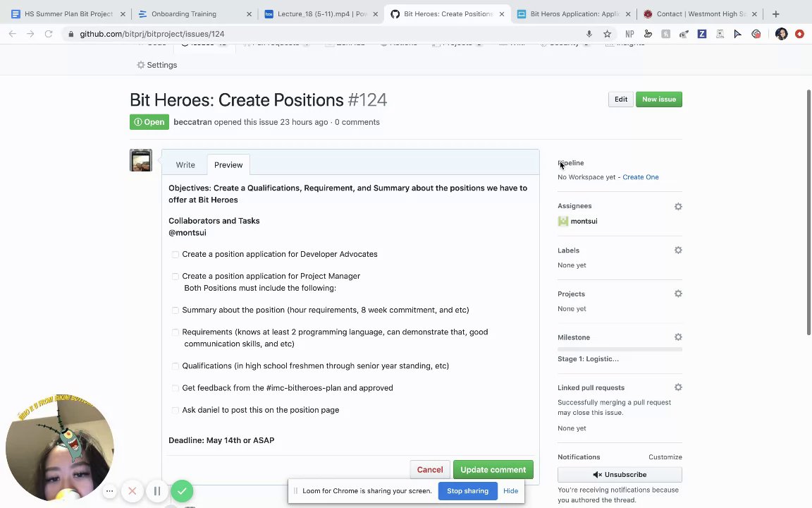Click the Create One workspace link

(640, 177)
